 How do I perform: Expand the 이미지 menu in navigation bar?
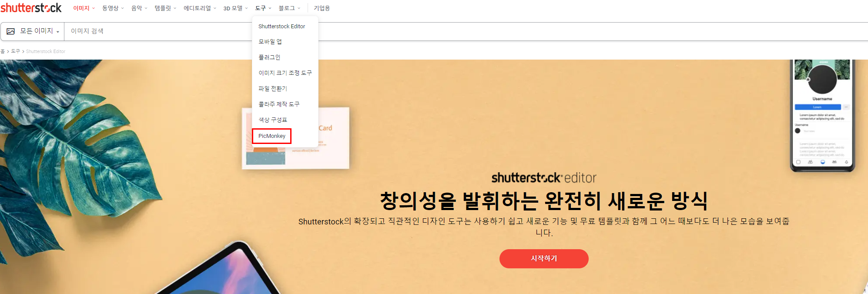click(84, 8)
